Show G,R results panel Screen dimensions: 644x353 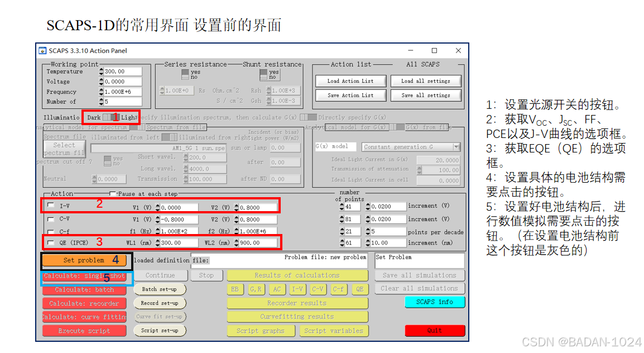click(x=256, y=289)
